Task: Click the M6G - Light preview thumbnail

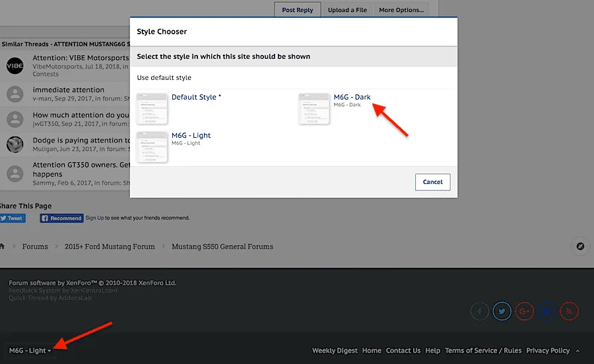Action: [152, 147]
